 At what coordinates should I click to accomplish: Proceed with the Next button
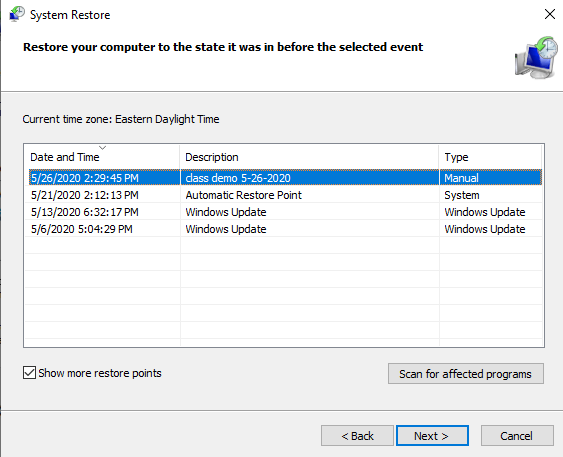pos(432,436)
